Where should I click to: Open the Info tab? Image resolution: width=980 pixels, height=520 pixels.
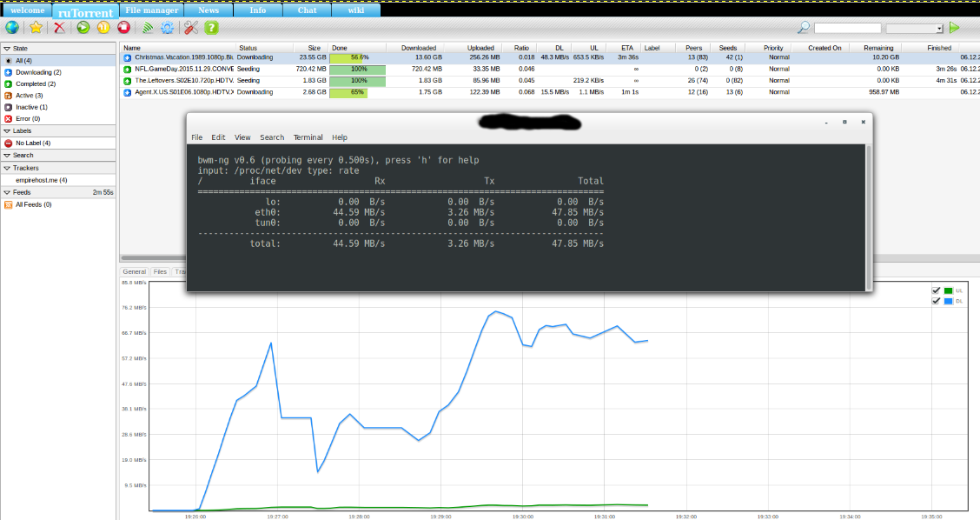[257, 10]
